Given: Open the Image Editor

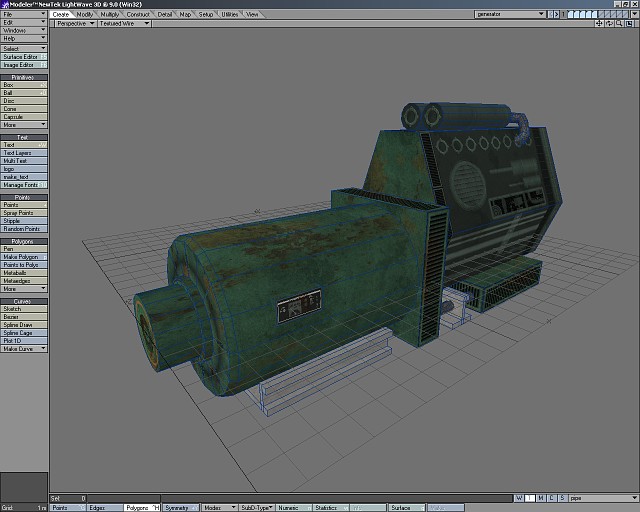Looking at the screenshot, I should (24, 65).
